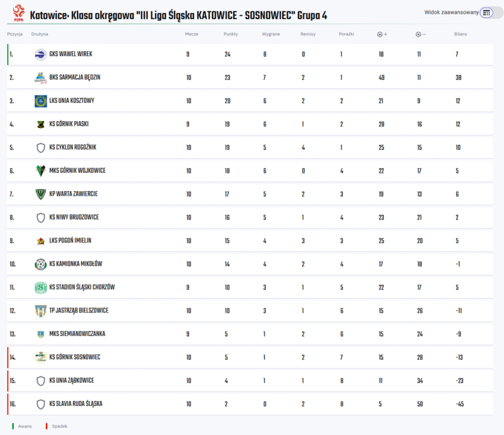This screenshot has height=435, width=504.
Task: Click the LKS Unia Kosztowy club crest
Action: 41,101
